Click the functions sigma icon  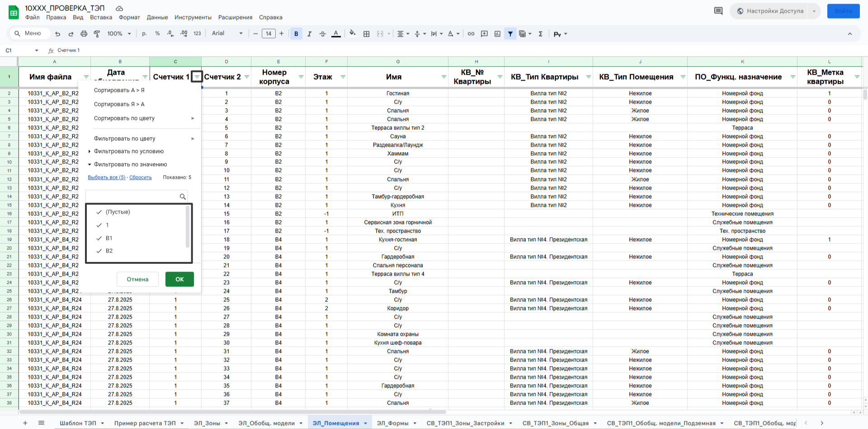[x=540, y=34]
